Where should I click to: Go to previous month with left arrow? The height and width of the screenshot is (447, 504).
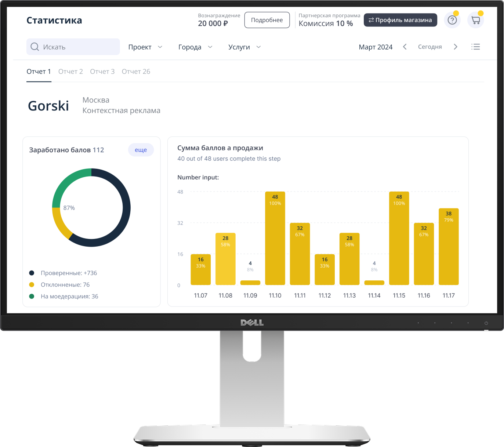(405, 47)
